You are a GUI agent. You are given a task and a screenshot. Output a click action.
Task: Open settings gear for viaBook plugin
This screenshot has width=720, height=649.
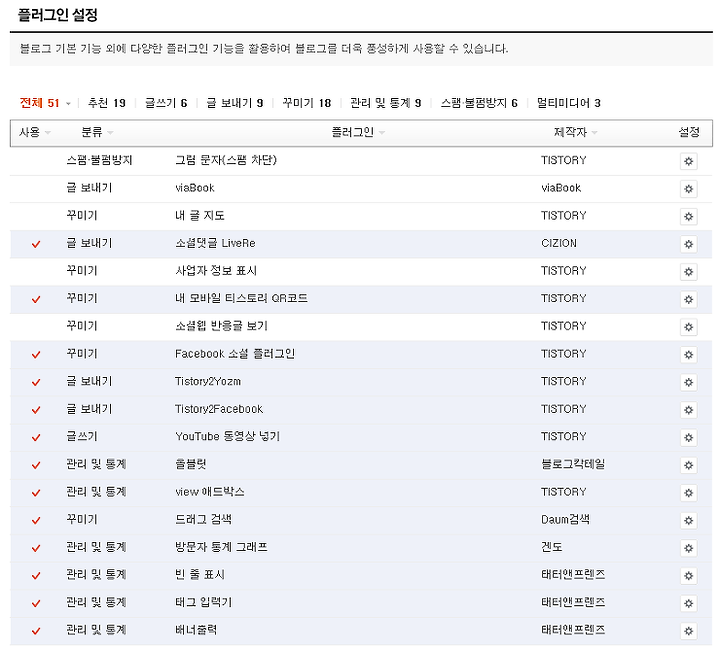click(688, 189)
